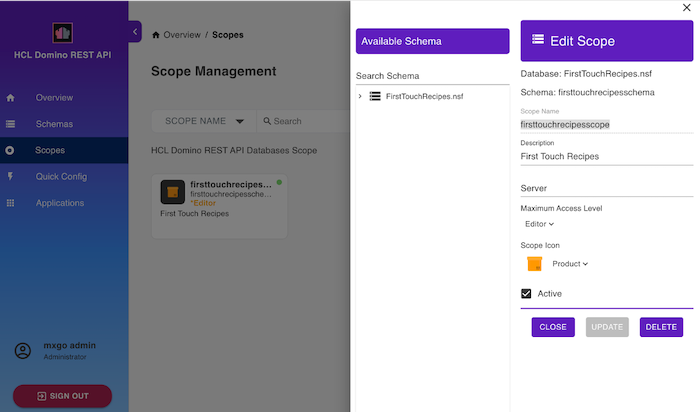
Task: Click the Quick Config lightning icon
Action: pyautogui.click(x=10, y=176)
